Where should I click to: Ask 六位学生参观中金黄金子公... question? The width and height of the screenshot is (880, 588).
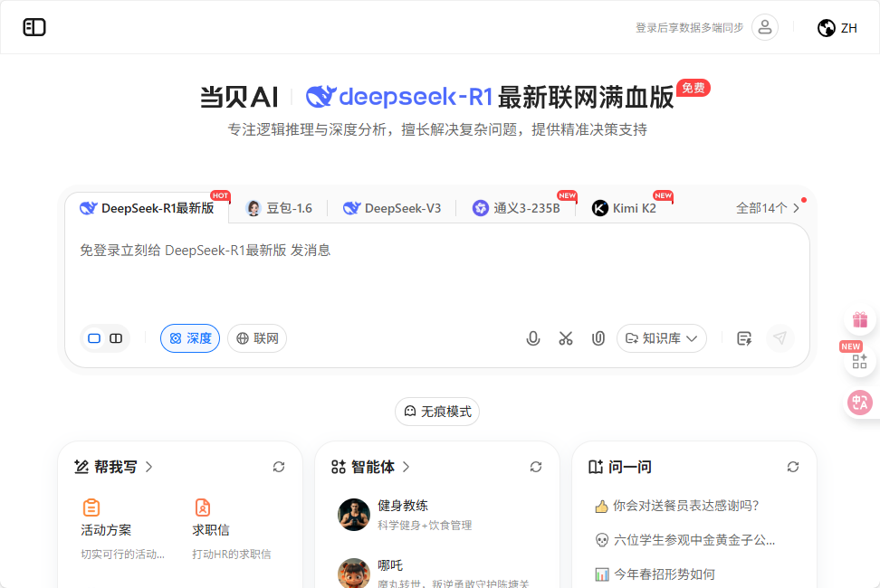pyautogui.click(x=684, y=540)
